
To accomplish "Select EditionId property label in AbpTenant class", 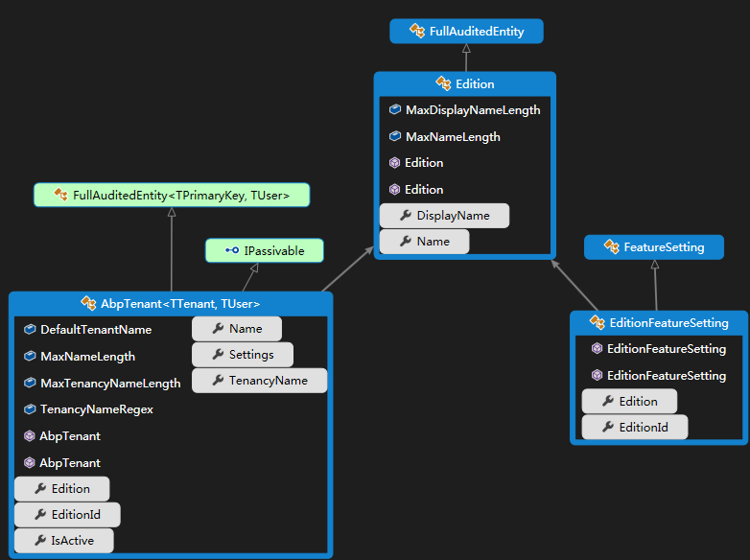I will click(x=76, y=515).
